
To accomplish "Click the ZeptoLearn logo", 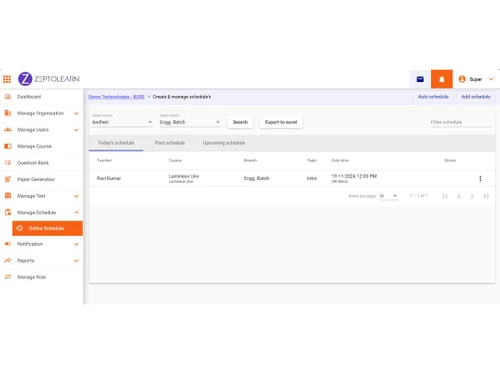I will click(49, 79).
